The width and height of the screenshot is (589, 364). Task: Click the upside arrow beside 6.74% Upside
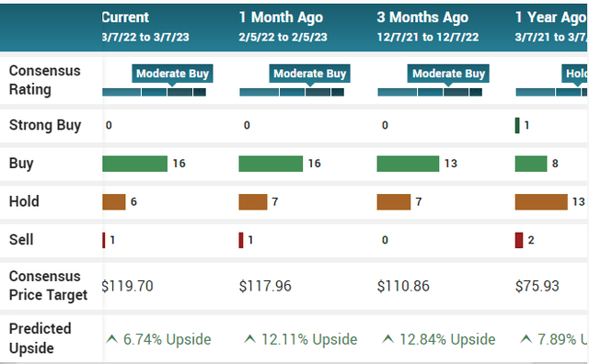click(111, 339)
